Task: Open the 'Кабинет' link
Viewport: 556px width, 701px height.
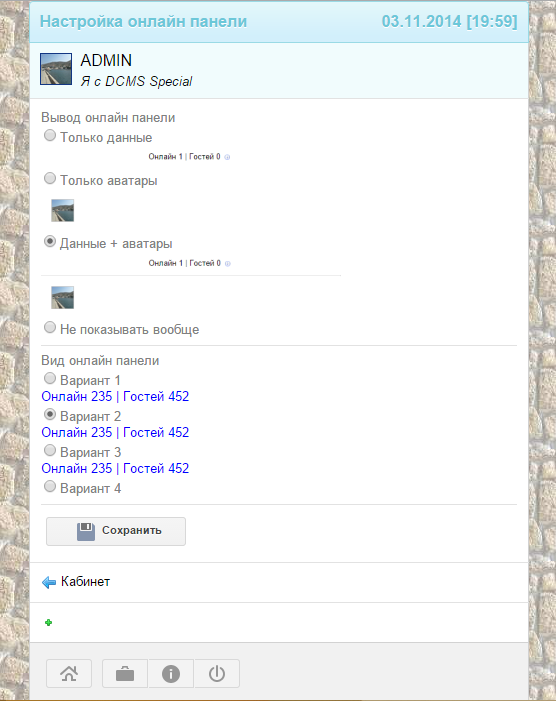Action: click(85, 582)
